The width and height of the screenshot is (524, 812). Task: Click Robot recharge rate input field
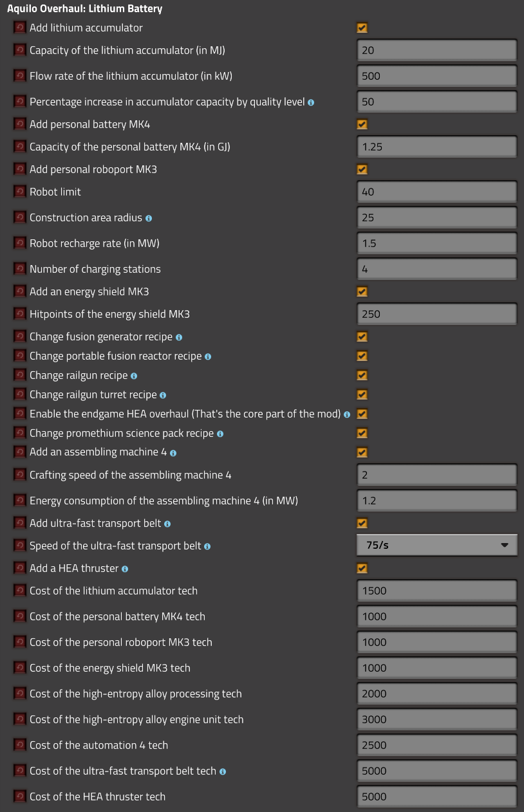437,243
